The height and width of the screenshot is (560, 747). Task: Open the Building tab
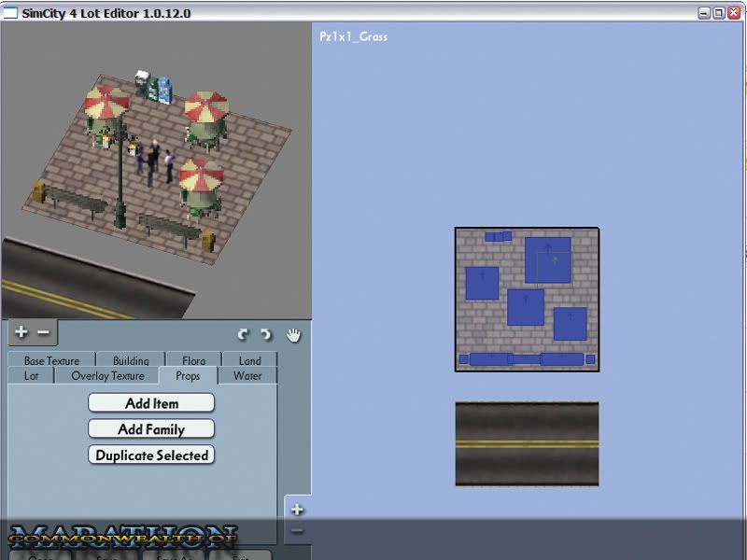click(131, 361)
